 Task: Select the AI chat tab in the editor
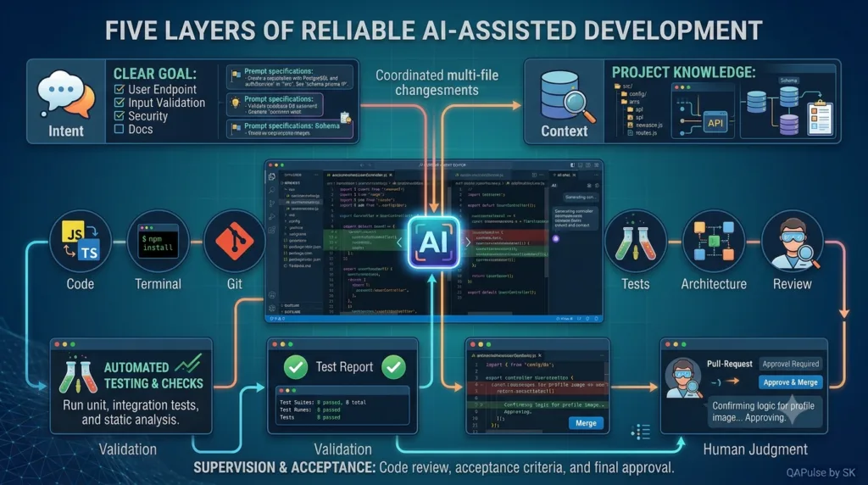pos(564,175)
